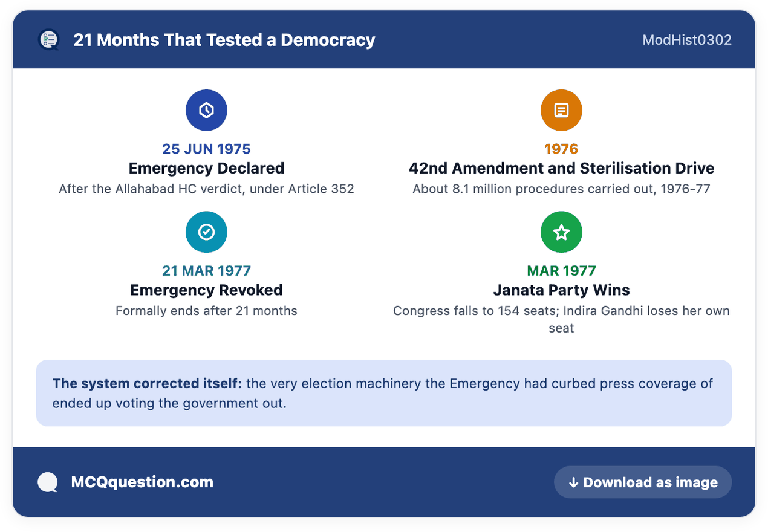Select the 42nd Amendment and Sterilisation Drive heading
The image size is (768, 532).
[x=561, y=168]
